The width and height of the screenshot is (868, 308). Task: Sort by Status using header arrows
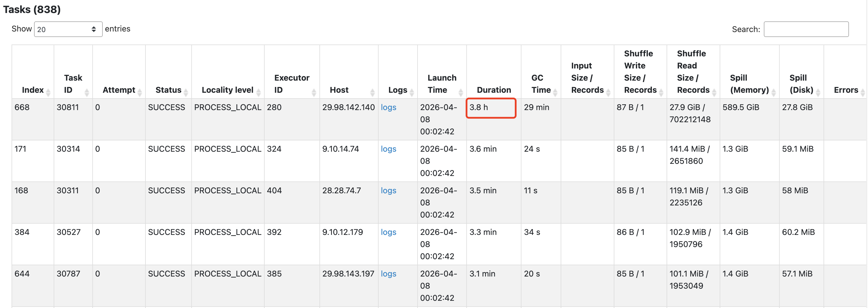(186, 92)
